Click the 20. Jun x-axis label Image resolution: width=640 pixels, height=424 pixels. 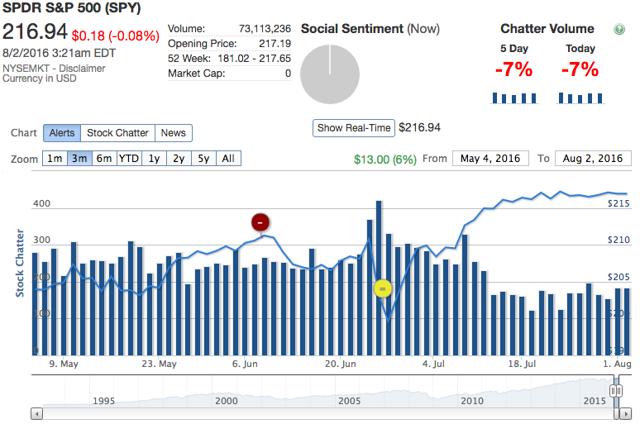tap(340, 364)
